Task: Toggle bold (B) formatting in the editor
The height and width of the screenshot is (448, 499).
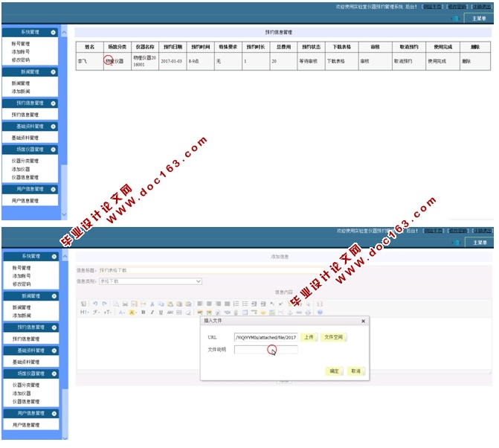Action: 144,313
